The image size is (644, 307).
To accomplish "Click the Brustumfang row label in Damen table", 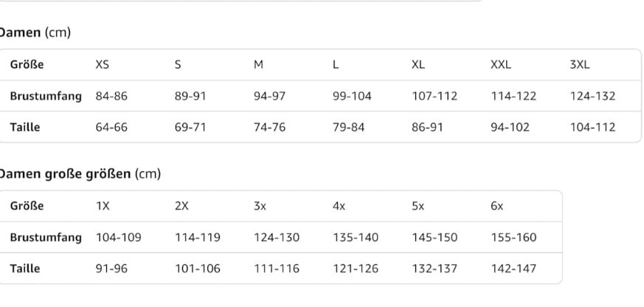I will 46,96.
